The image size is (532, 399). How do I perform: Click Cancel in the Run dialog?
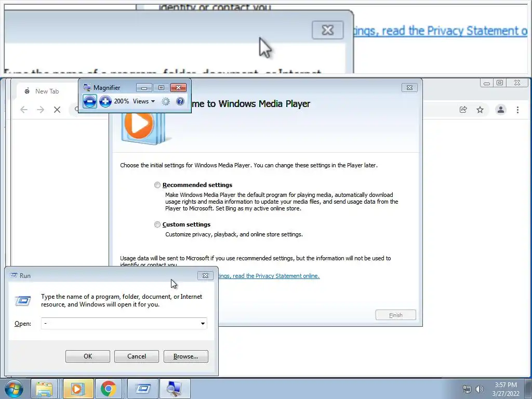click(137, 356)
